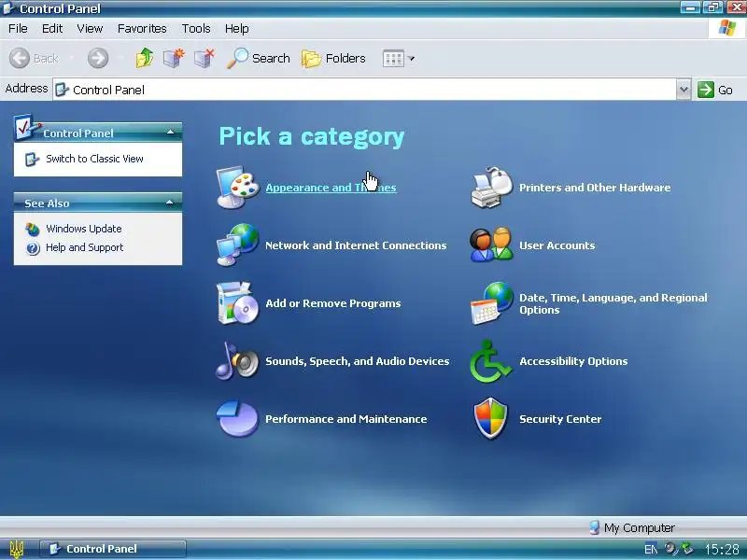This screenshot has height=560, width=747.
Task: Click the Start button trident icon
Action: [17, 549]
